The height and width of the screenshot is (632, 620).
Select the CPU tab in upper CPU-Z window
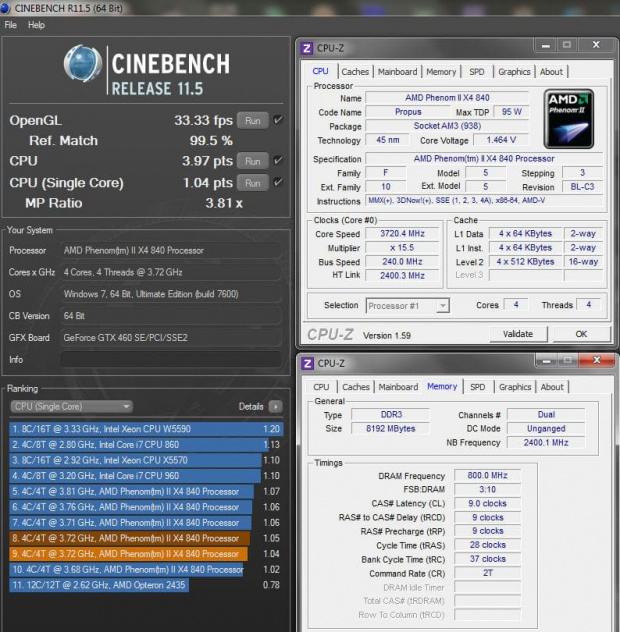(320, 71)
